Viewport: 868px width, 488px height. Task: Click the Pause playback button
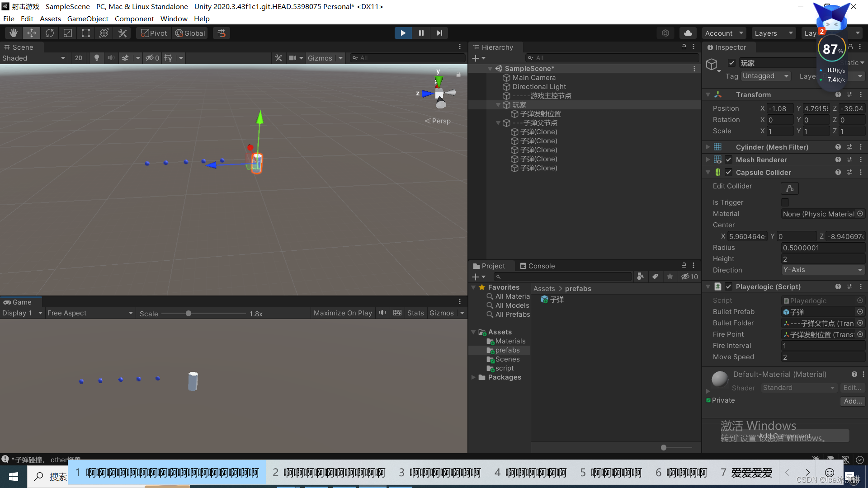421,33
